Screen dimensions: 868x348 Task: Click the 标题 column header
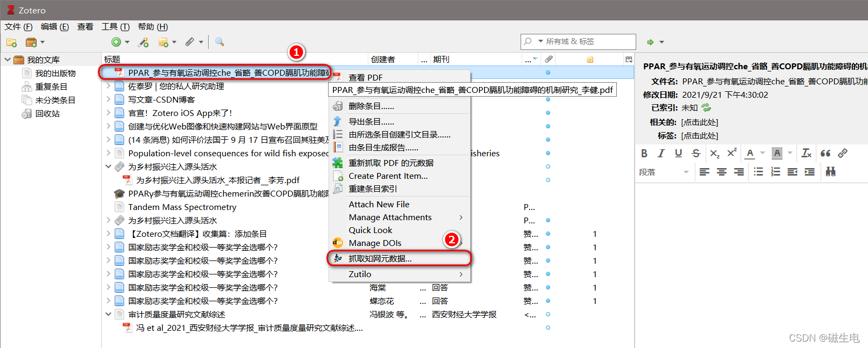(x=234, y=59)
